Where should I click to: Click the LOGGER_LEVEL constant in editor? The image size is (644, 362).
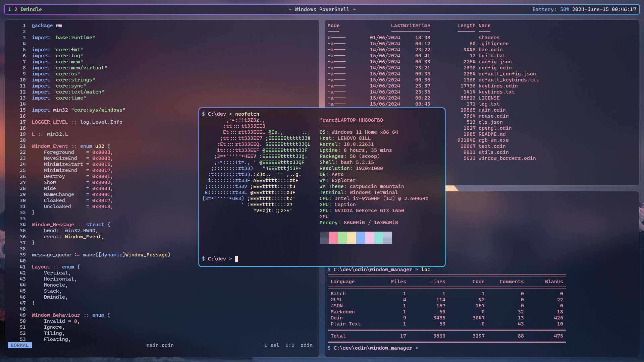(50, 122)
